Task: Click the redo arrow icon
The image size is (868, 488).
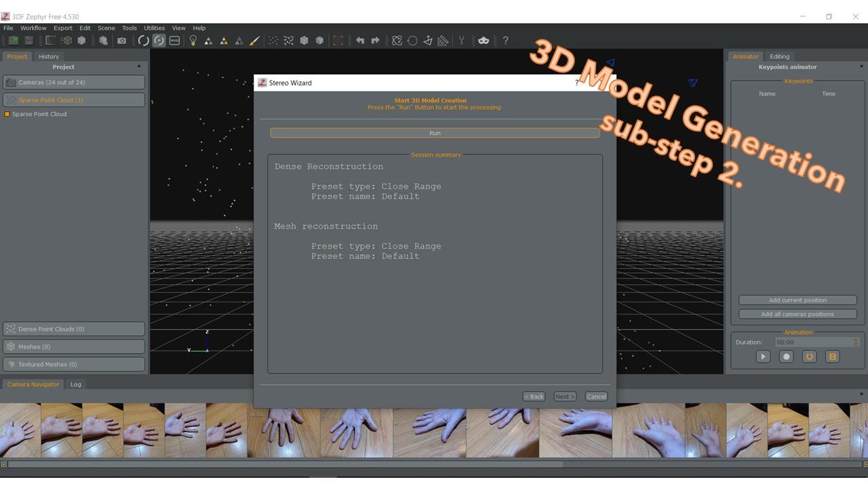Action: tap(375, 41)
